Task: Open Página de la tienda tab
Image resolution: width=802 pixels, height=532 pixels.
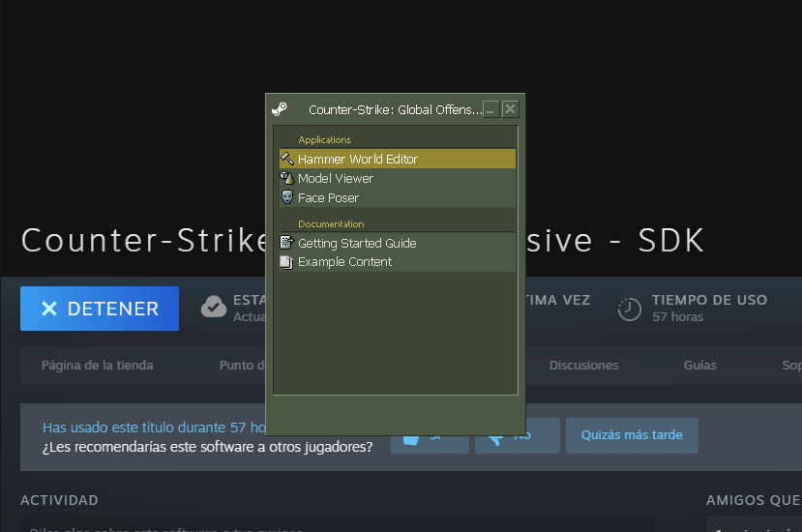Action: [x=97, y=366]
